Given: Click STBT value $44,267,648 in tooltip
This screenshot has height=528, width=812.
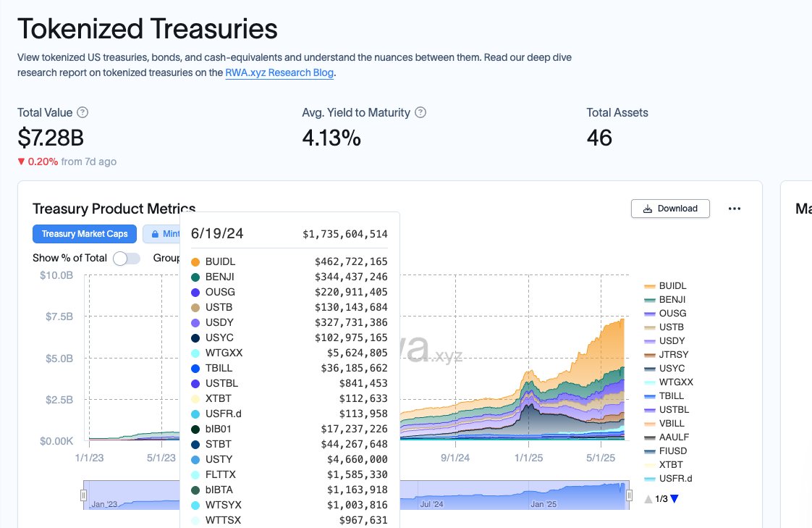Looking at the screenshot, I should pyautogui.click(x=354, y=444).
